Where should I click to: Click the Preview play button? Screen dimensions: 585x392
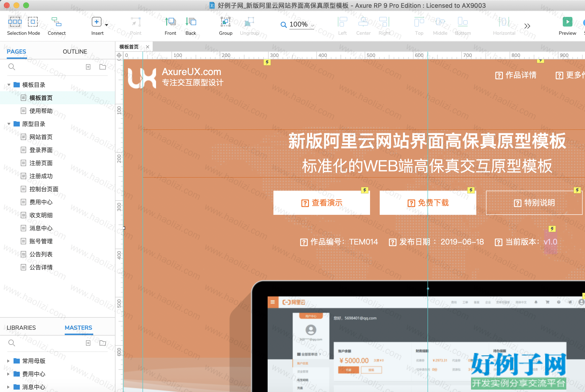[568, 22]
